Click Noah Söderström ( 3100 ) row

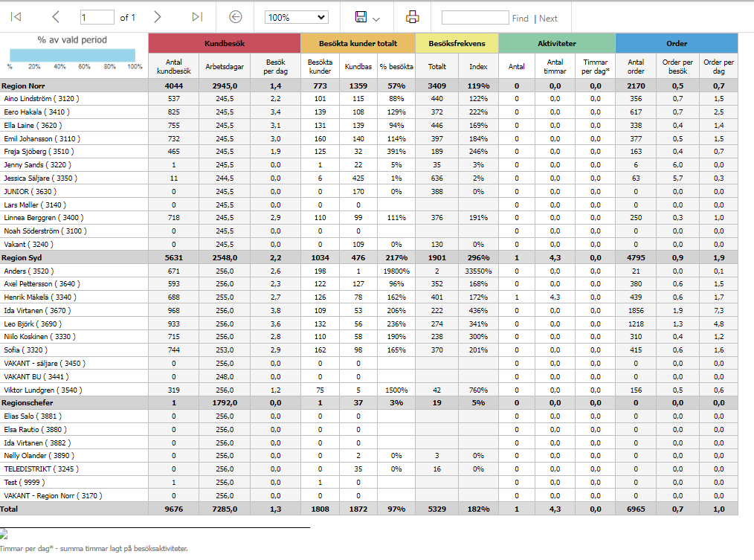click(x=369, y=231)
